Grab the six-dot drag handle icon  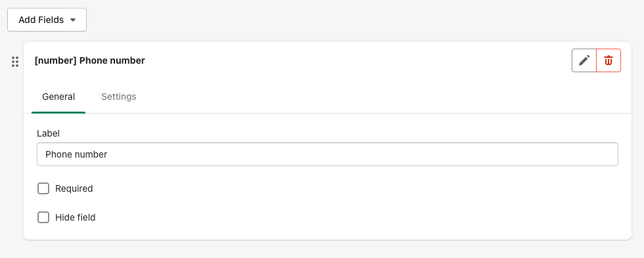pyautogui.click(x=15, y=62)
